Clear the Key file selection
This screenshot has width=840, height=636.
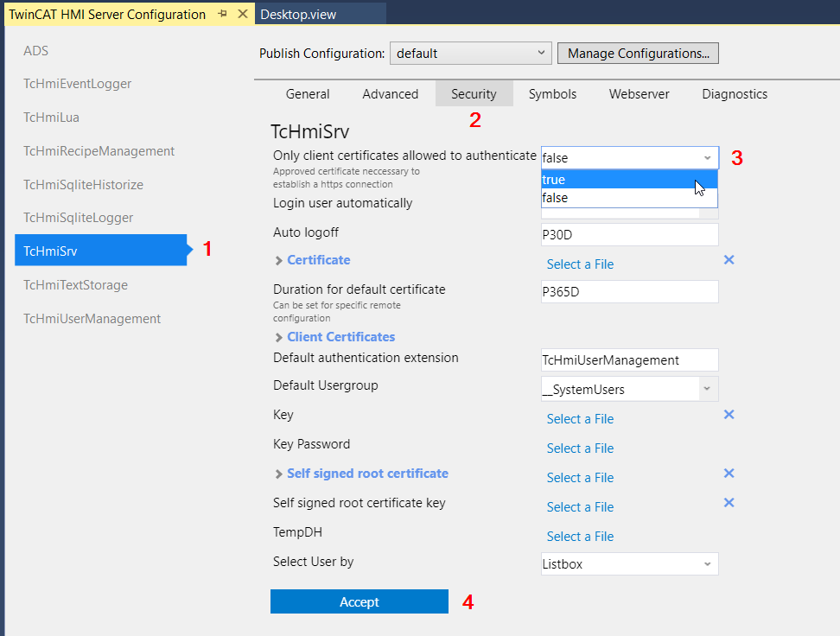click(x=729, y=415)
